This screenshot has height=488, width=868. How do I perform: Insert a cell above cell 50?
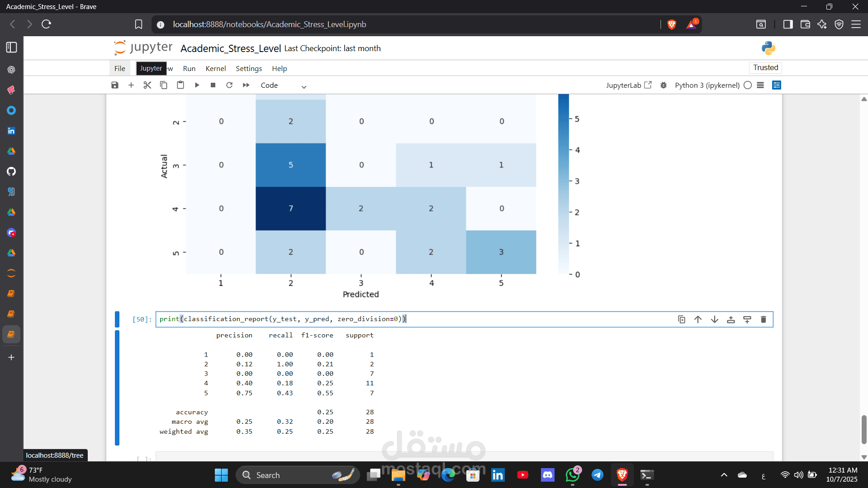coord(731,319)
